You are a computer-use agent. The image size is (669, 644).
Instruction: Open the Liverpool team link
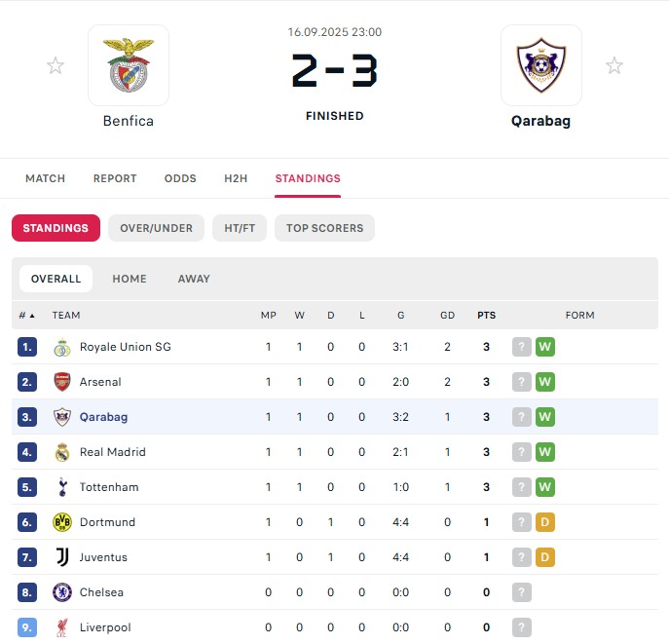(x=105, y=627)
